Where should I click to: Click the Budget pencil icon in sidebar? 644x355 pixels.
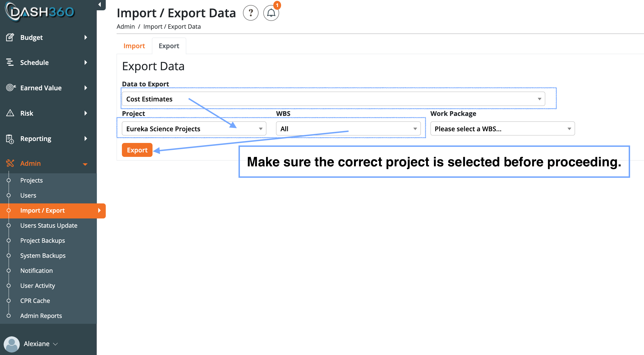(10, 37)
